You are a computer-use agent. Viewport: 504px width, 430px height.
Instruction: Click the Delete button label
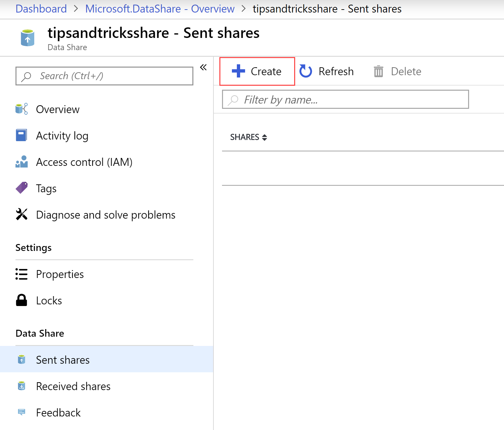[406, 71]
